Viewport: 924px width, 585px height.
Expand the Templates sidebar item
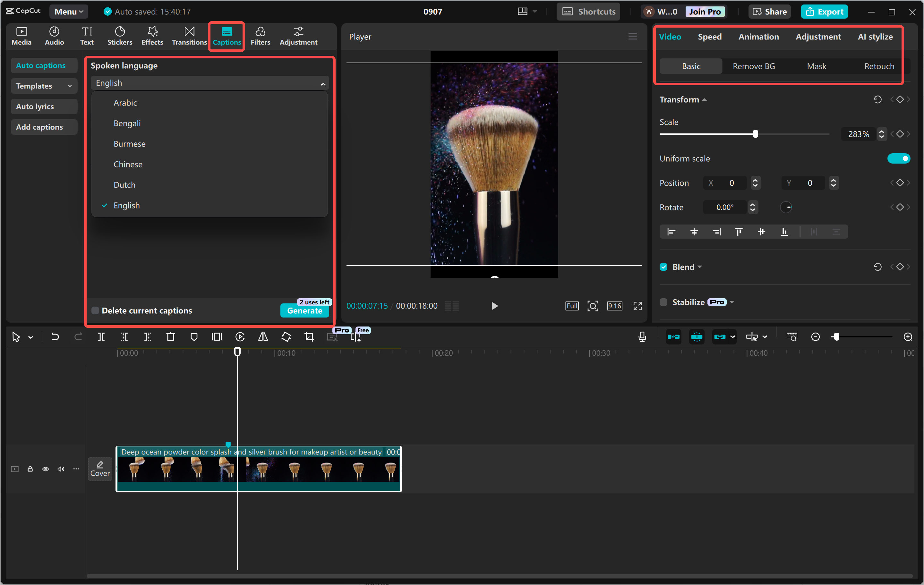click(44, 86)
